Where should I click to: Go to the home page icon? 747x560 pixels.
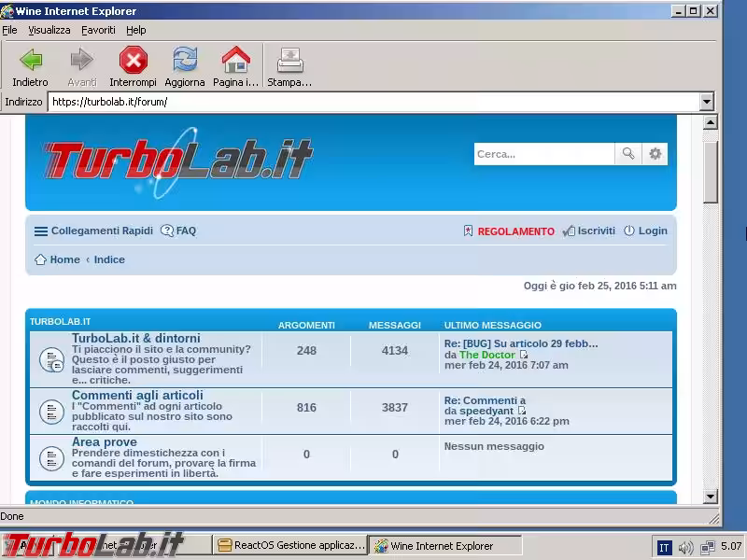[235, 62]
